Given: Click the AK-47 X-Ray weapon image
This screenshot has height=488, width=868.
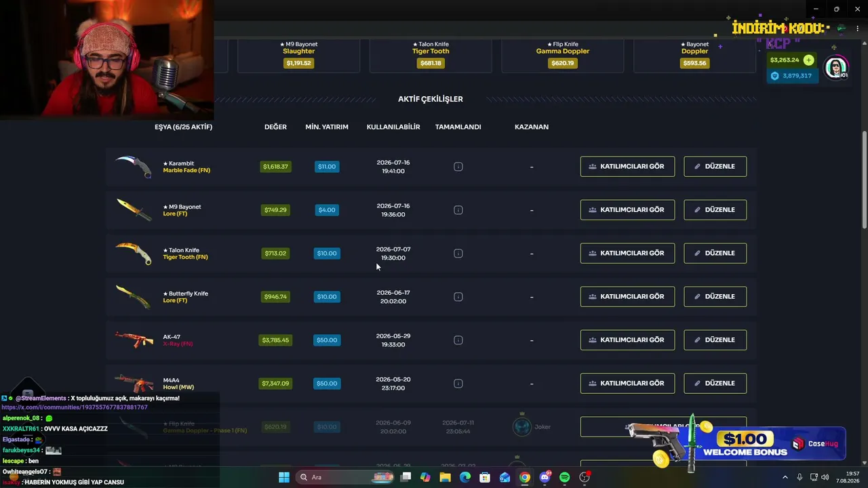Looking at the screenshot, I should (134, 340).
